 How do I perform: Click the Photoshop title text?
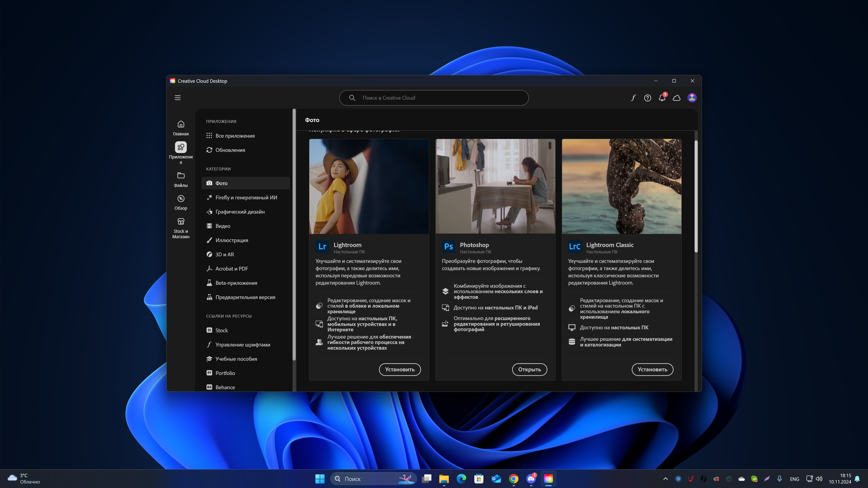tap(474, 245)
